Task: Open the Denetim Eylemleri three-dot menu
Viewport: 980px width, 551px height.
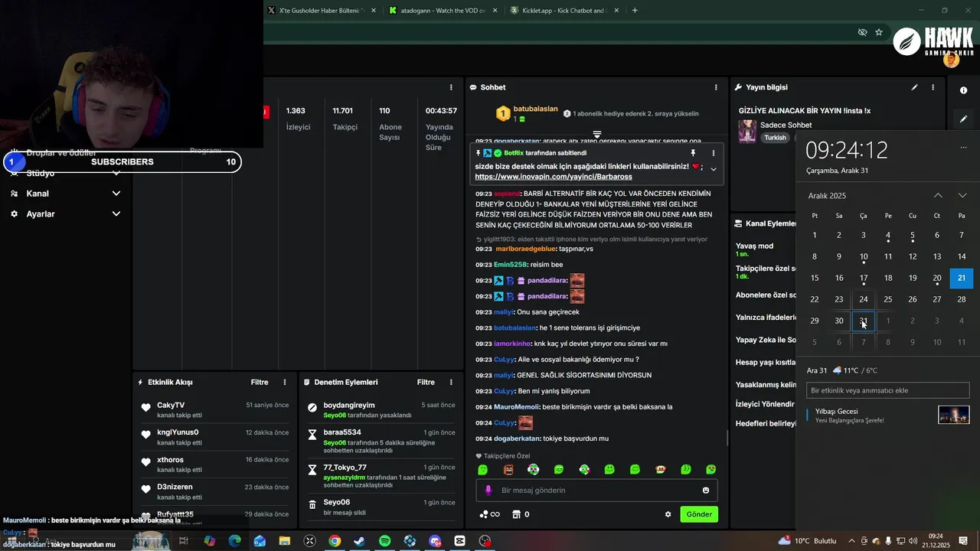Action: (x=451, y=382)
